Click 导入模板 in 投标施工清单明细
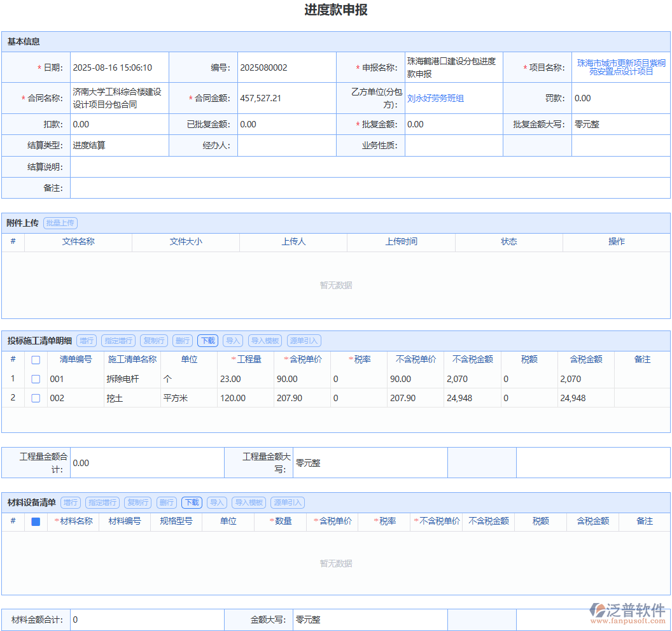Image resolution: width=672 pixels, height=631 pixels. pos(265,340)
